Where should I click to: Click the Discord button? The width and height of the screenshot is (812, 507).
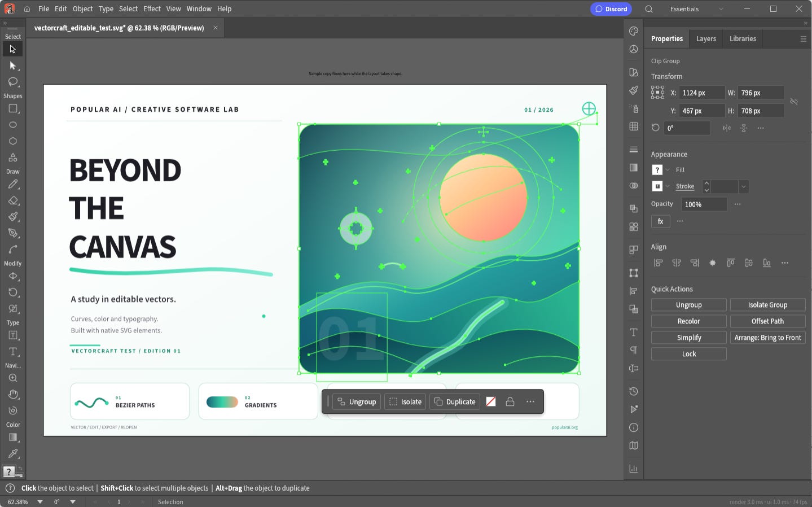[611, 9]
